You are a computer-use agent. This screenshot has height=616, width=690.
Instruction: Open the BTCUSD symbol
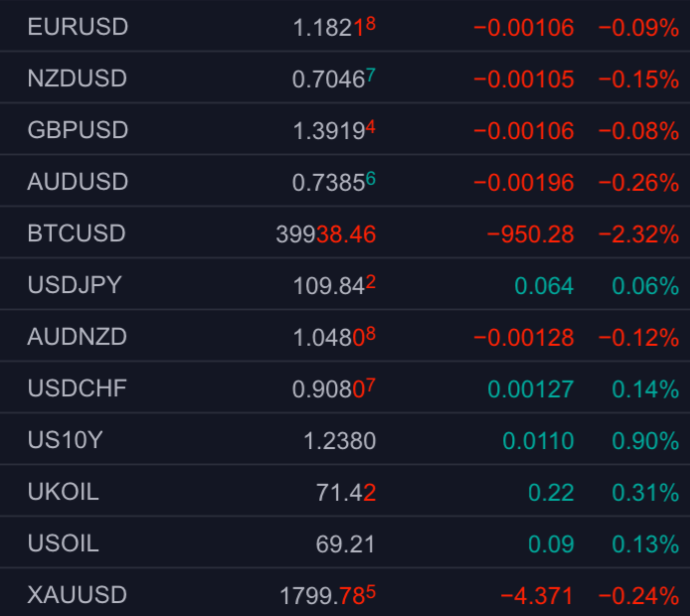click(77, 233)
